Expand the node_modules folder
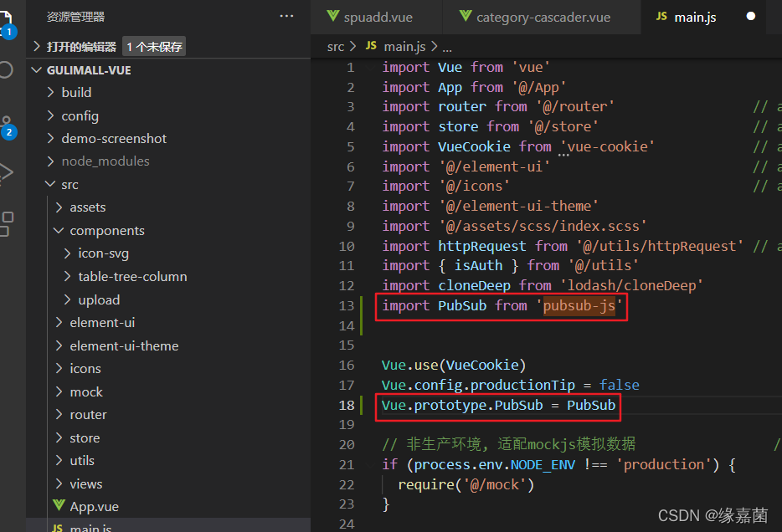This screenshot has height=532, width=782. (50, 161)
